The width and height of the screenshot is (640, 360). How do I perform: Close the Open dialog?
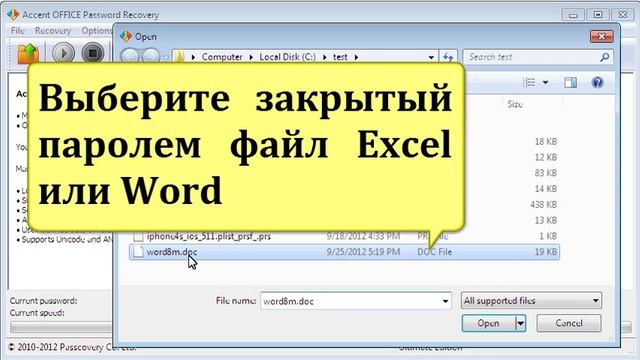click(x=601, y=36)
